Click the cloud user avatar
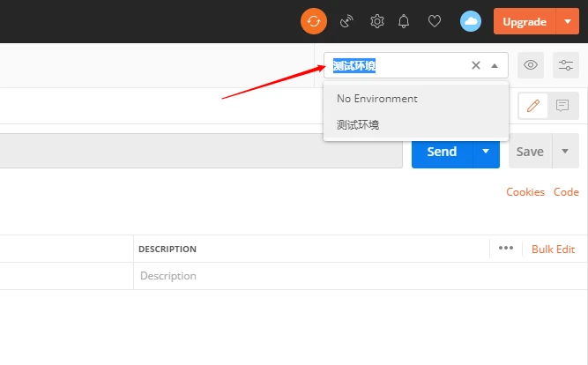The width and height of the screenshot is (588, 365). tap(471, 21)
